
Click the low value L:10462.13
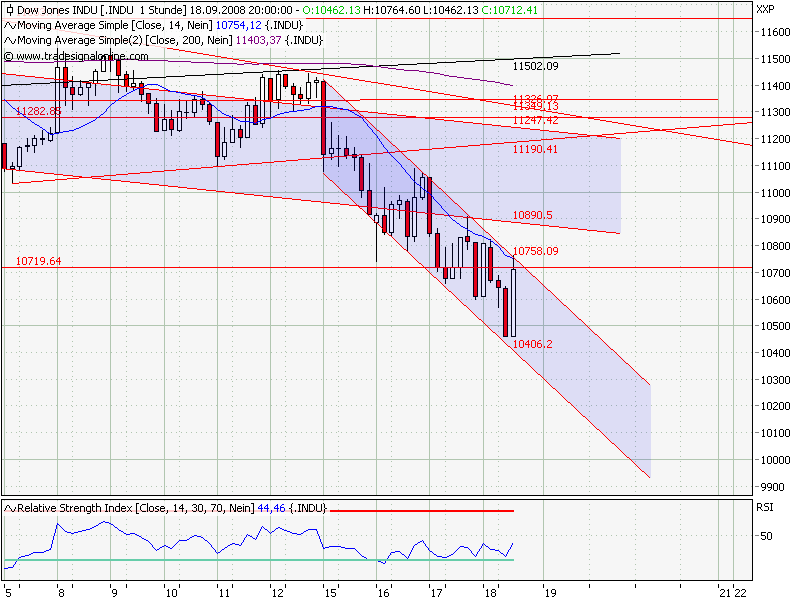point(451,10)
